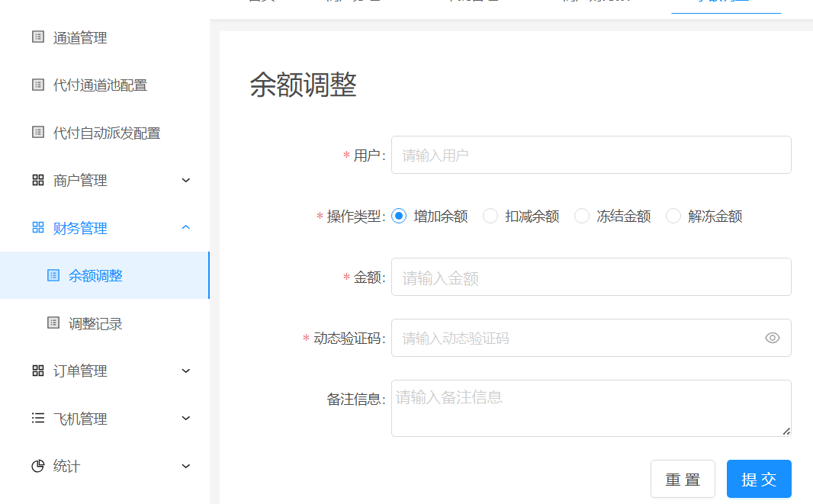Click the 财务管理 grid icon
Image resolution: width=813 pixels, height=504 pixels.
tap(37, 227)
